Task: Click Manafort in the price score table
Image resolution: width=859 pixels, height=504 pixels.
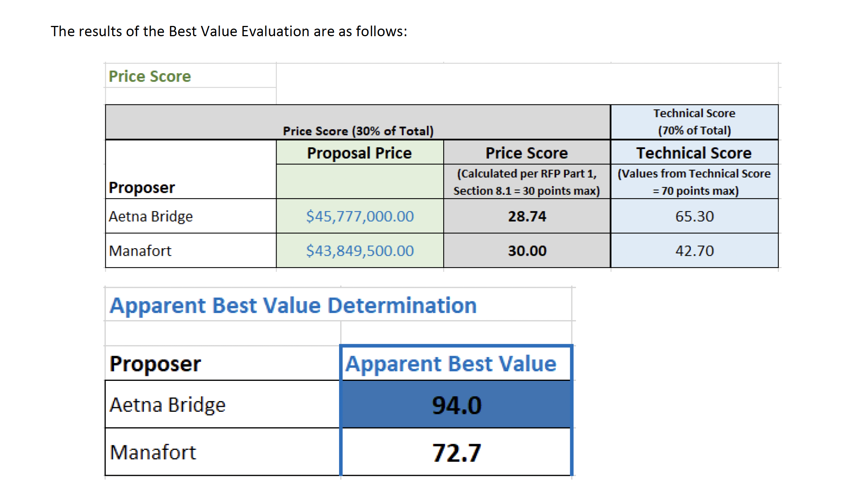Action: (140, 250)
